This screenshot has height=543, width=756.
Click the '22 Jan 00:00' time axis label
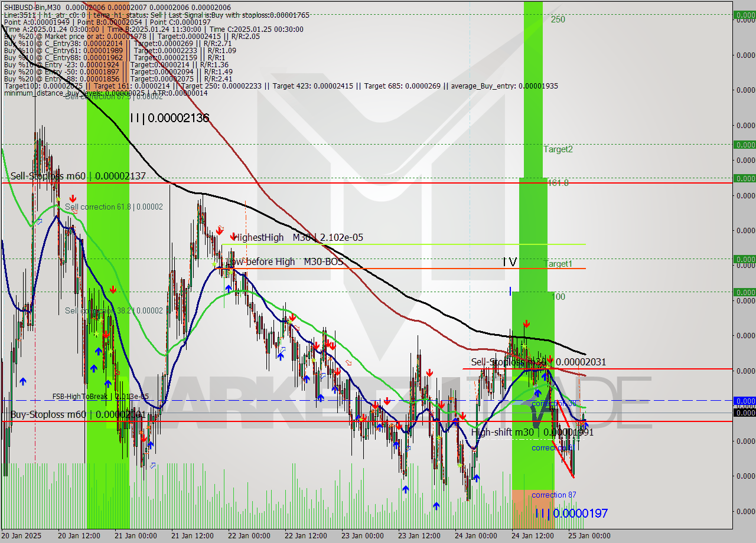click(x=249, y=536)
